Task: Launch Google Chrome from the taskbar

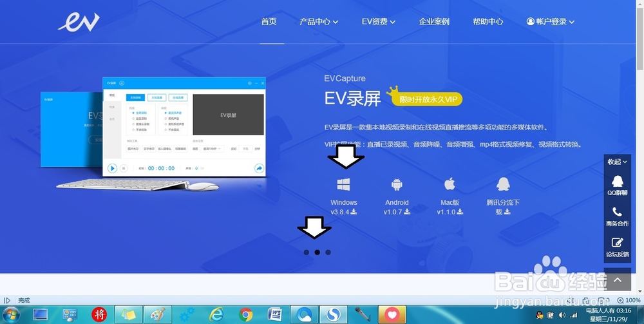Action: coord(245,315)
